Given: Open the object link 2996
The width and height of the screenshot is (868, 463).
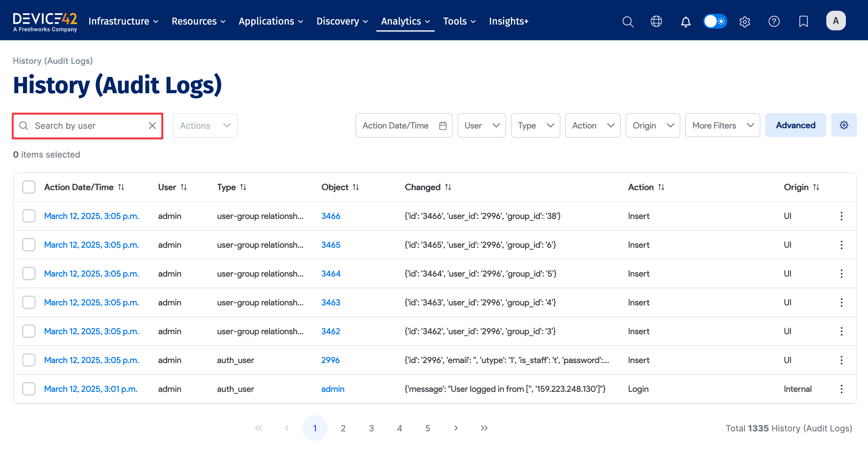Looking at the screenshot, I should pyautogui.click(x=330, y=360).
